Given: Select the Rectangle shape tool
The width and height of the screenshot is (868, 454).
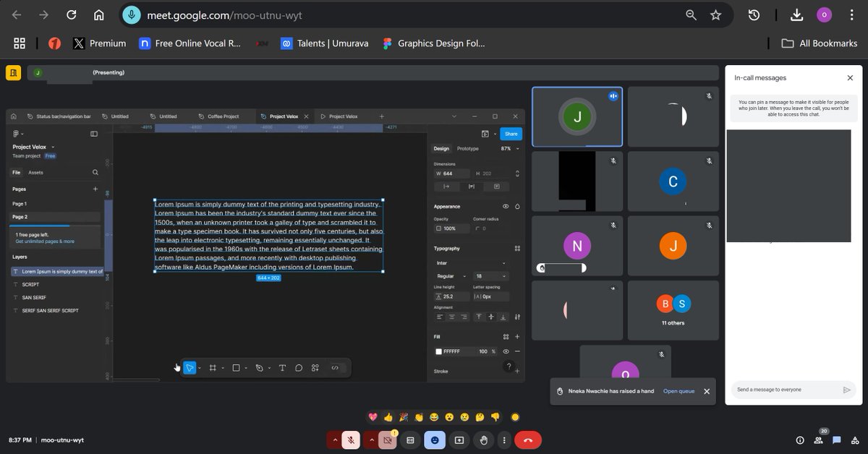Looking at the screenshot, I should 236,368.
